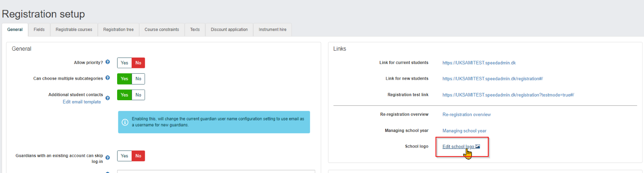Click the blue guardian user name notice
Viewport: 644px width, 173px height.
pos(214,122)
